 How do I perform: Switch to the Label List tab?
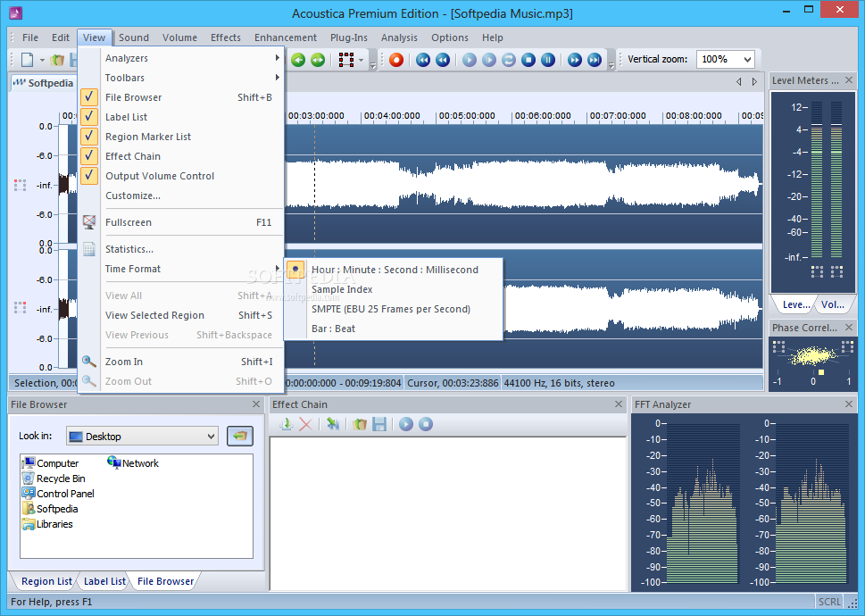tap(104, 581)
